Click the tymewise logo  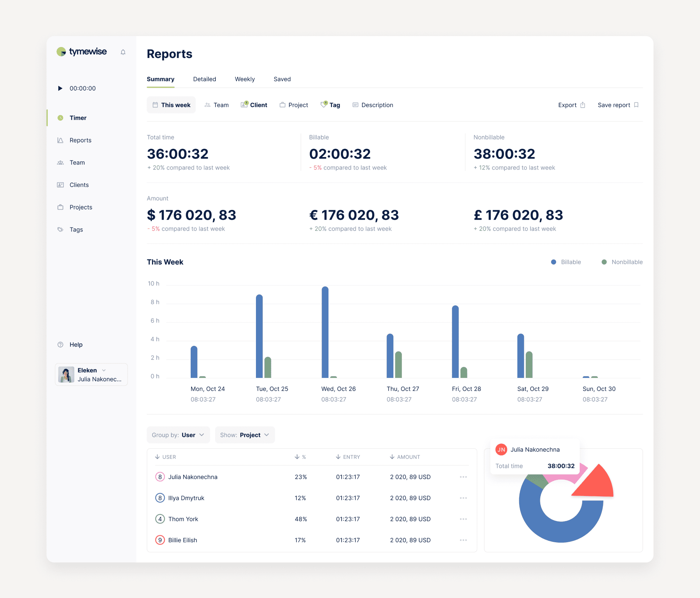82,52
